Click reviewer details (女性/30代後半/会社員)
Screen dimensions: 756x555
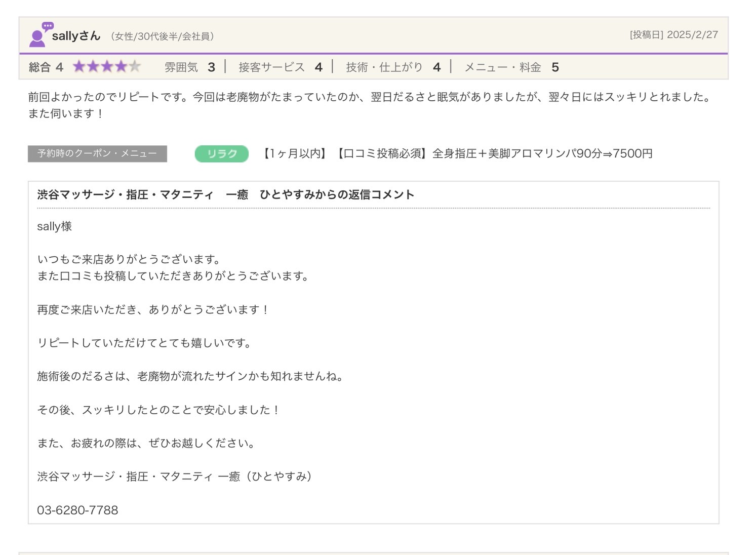click(162, 36)
